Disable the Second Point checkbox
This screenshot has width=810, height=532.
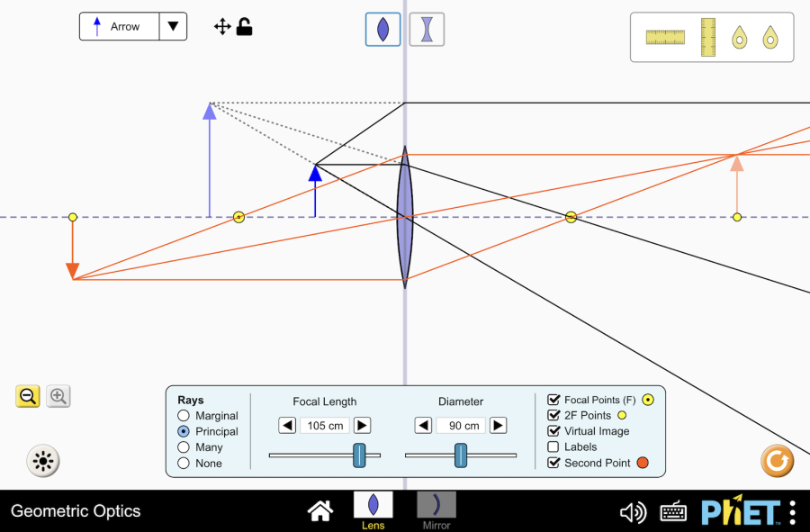[553, 463]
